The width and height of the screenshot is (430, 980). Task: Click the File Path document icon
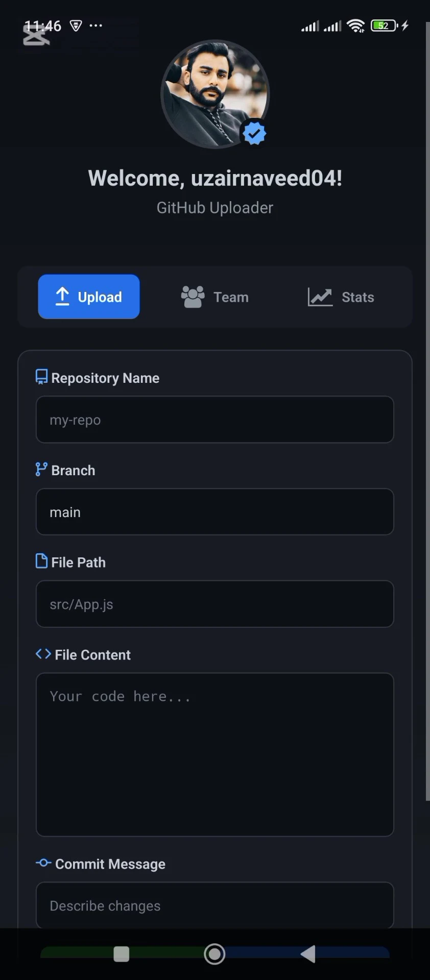click(x=41, y=561)
